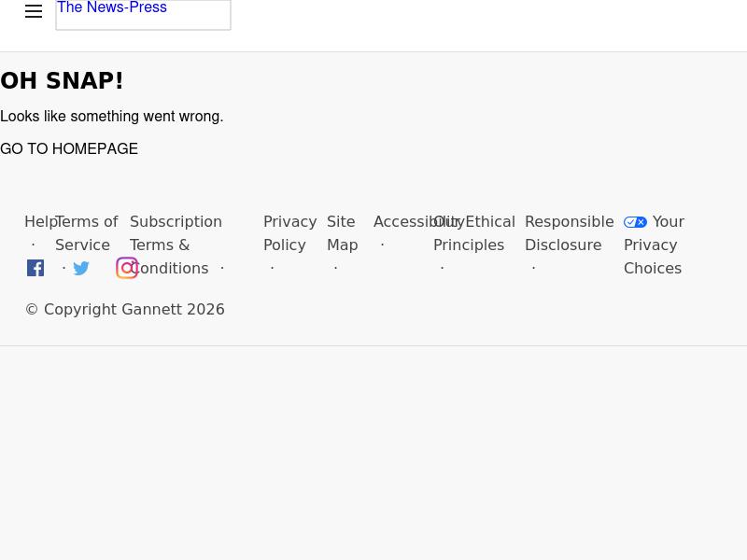Open the Help footer link
The width and height of the screenshot is (747, 560).
(x=37, y=222)
